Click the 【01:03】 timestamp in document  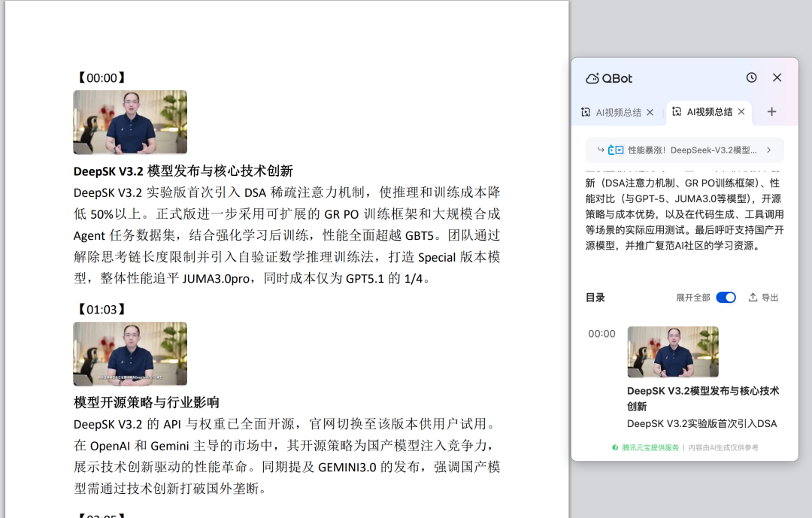pos(101,309)
